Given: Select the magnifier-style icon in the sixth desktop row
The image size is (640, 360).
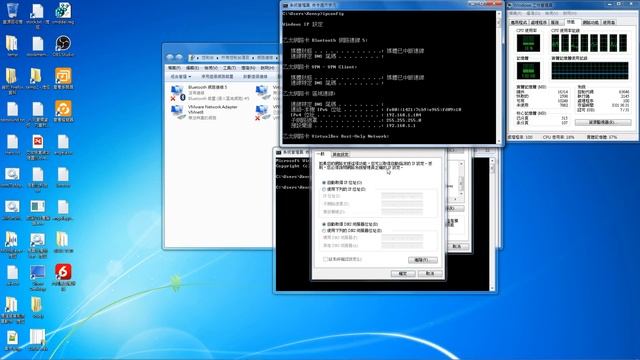Looking at the screenshot, I should click(x=12, y=175).
